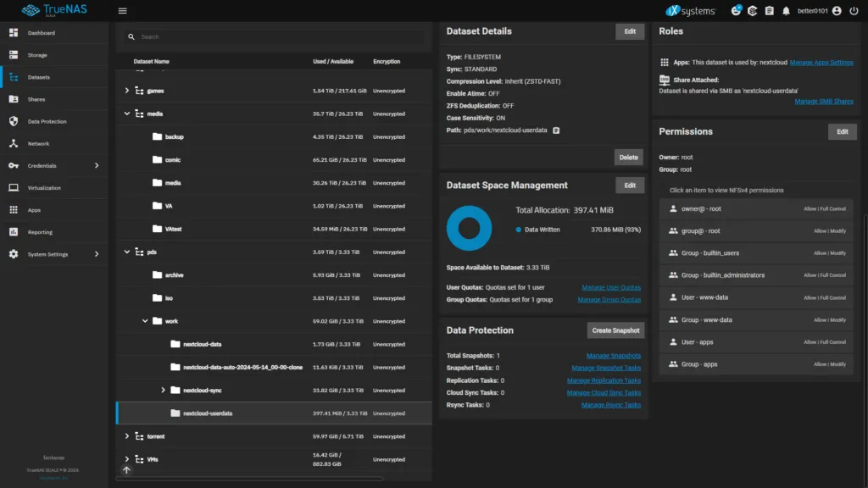Click the power options icon

click(x=853, y=10)
